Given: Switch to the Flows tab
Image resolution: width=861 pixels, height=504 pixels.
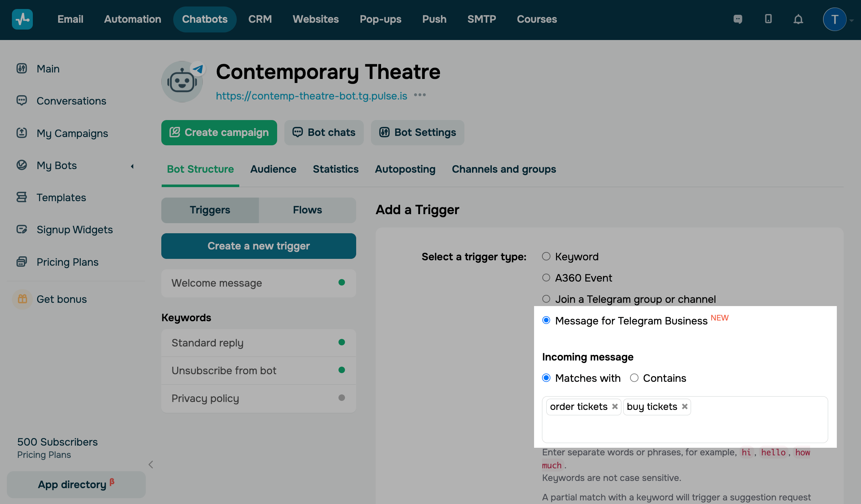Looking at the screenshot, I should click(x=307, y=210).
